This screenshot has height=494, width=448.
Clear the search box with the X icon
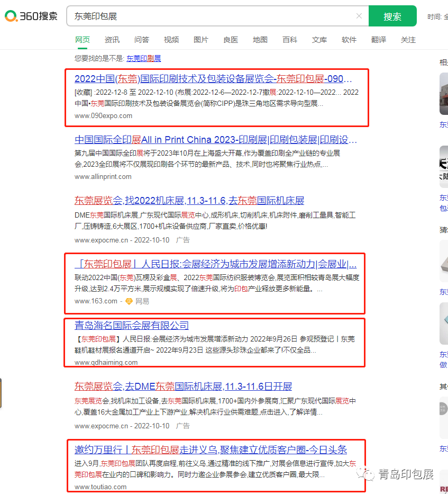click(x=359, y=16)
